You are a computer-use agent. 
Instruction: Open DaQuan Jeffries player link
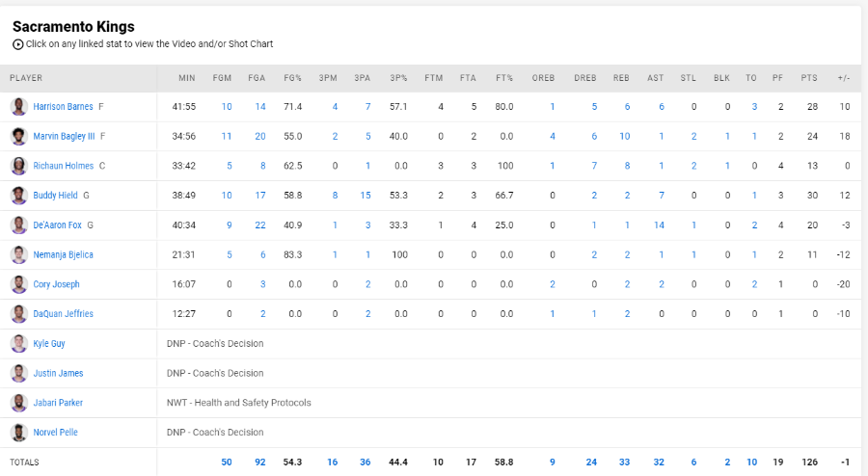63,313
